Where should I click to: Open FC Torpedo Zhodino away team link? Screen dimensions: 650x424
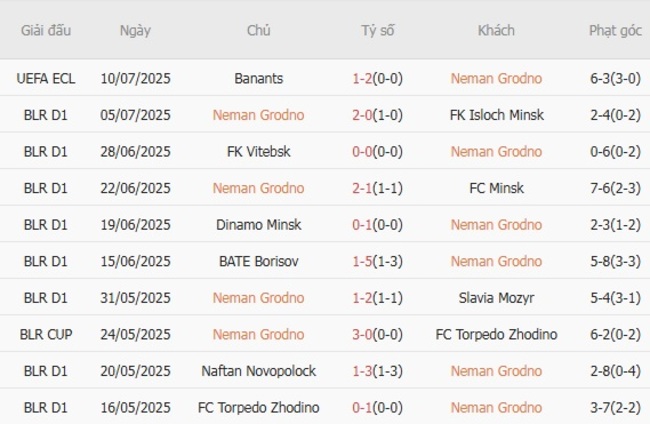(496, 335)
